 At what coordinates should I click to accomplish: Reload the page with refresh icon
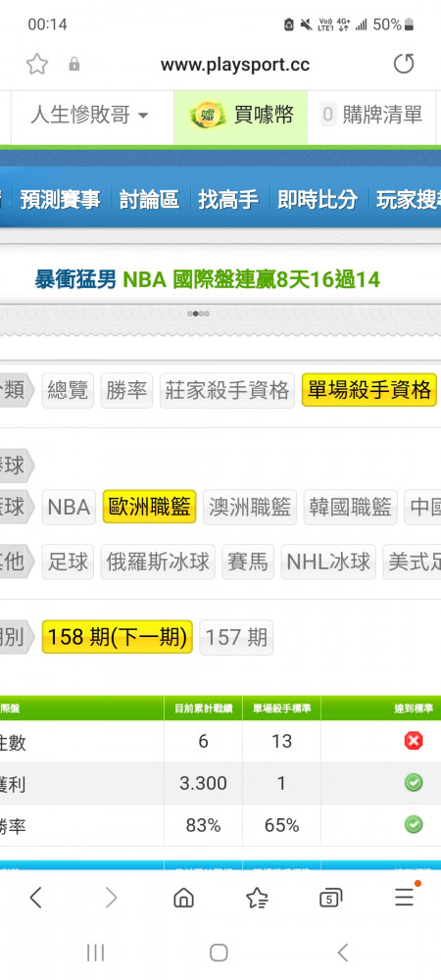tap(404, 64)
